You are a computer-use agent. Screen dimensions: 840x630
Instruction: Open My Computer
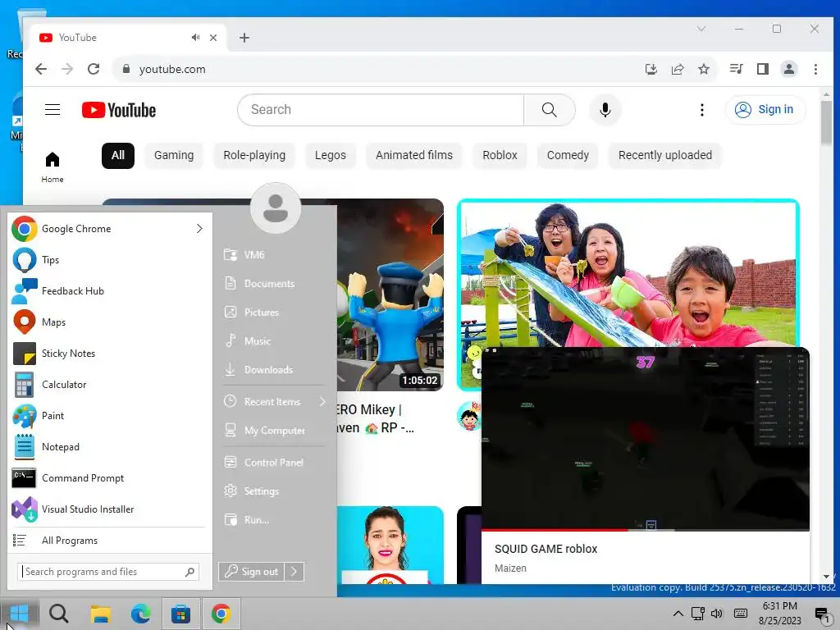[274, 430]
